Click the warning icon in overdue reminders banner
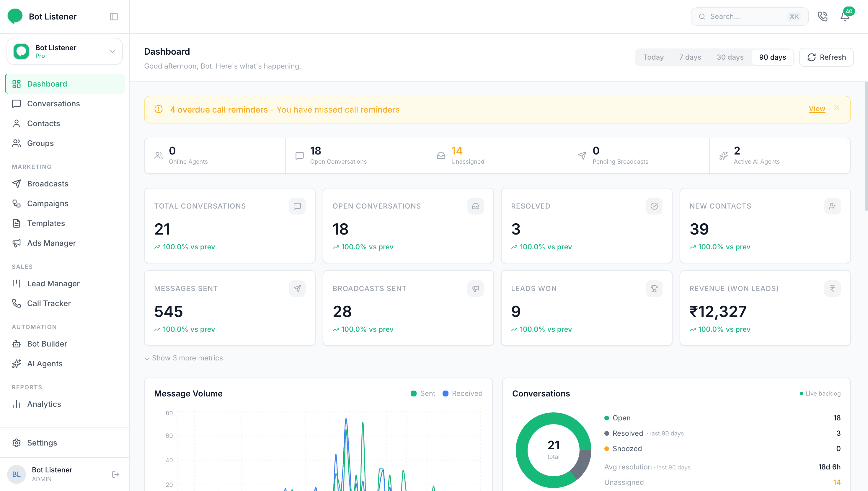This screenshot has width=868, height=491. (158, 109)
